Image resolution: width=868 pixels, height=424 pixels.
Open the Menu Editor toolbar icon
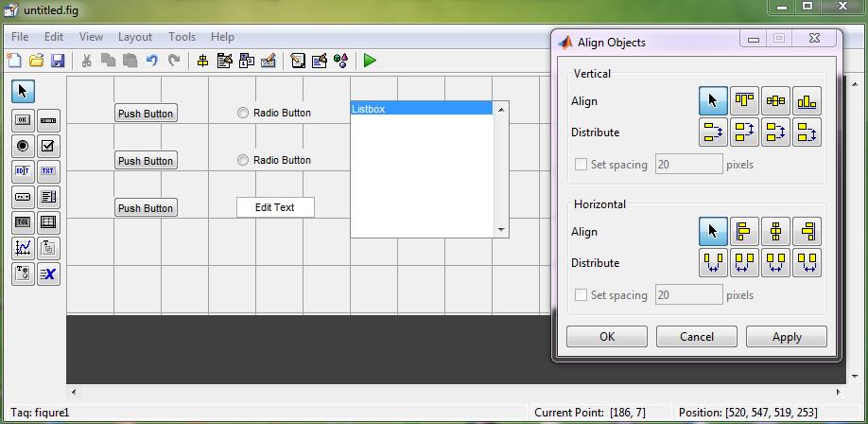(224, 61)
